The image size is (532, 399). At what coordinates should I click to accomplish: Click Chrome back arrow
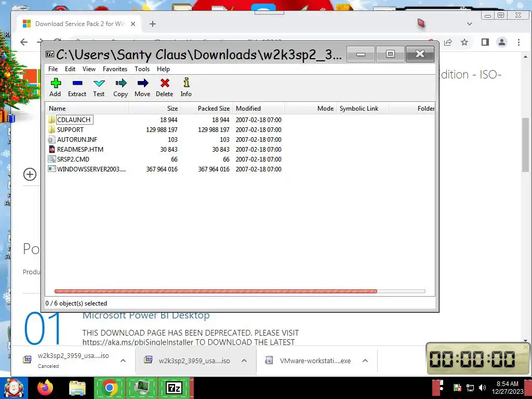[24, 42]
